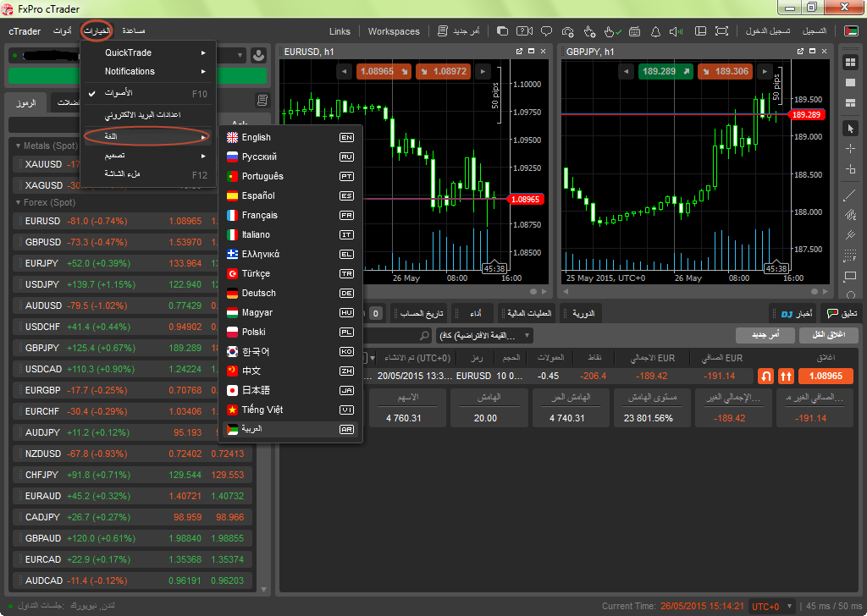Image resolution: width=867 pixels, height=616 pixels.
Task: Select the multi-chart grid layout icon
Action: (850, 63)
